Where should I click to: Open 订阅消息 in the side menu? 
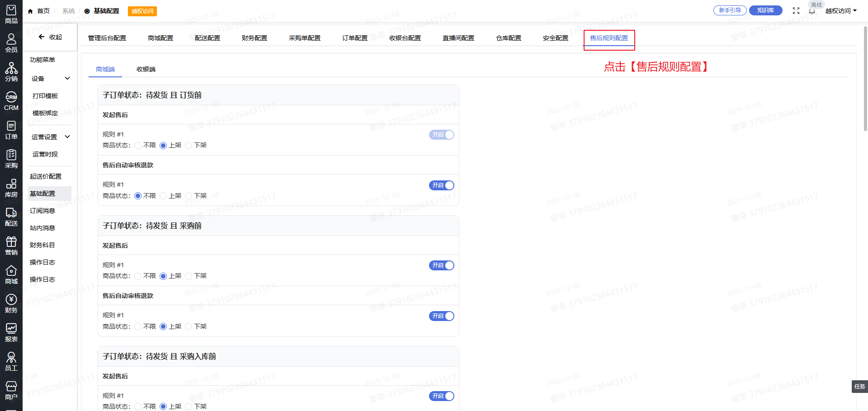coord(42,211)
